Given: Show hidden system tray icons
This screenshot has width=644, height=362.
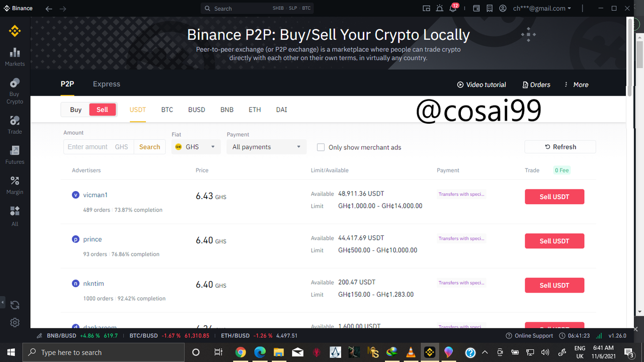Looking at the screenshot, I should [485, 352].
